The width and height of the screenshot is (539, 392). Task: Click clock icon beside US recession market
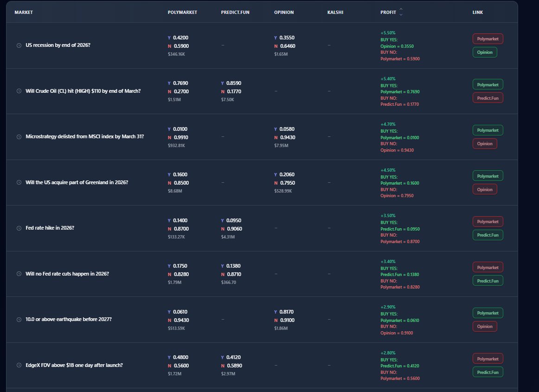[19, 45]
